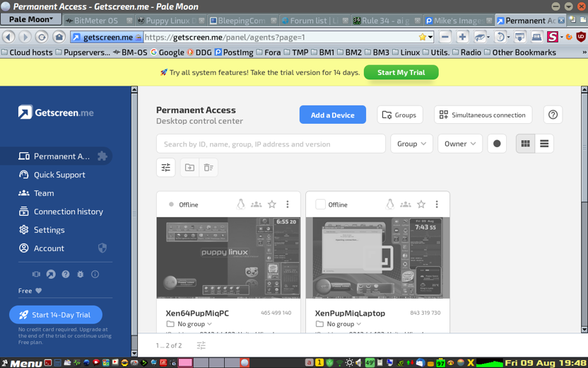
Task: Click the uBlock Origin extension icon
Action: pos(580,37)
